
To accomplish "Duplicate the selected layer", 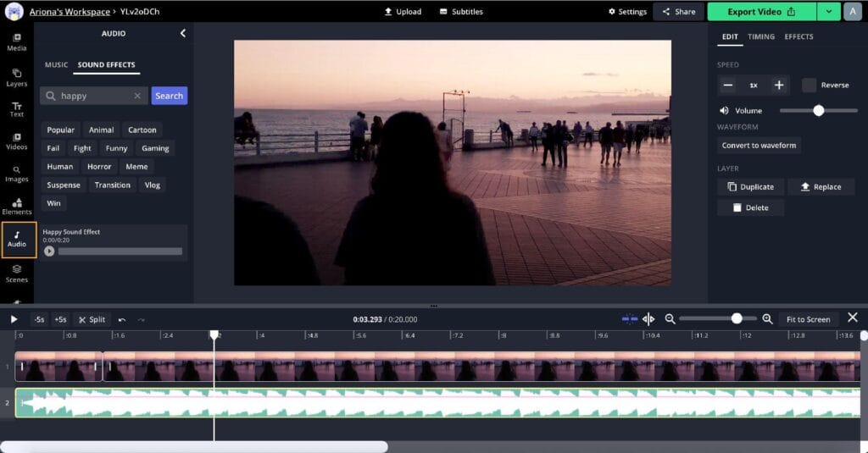I will pyautogui.click(x=751, y=187).
